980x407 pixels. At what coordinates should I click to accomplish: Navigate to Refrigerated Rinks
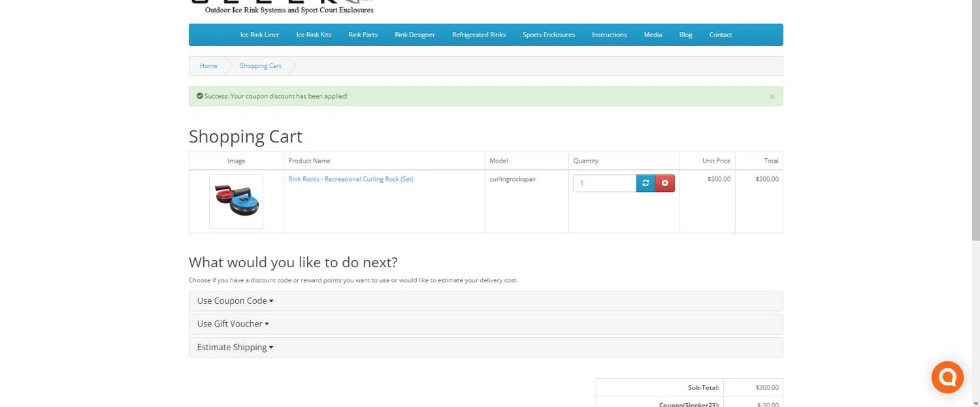[478, 35]
